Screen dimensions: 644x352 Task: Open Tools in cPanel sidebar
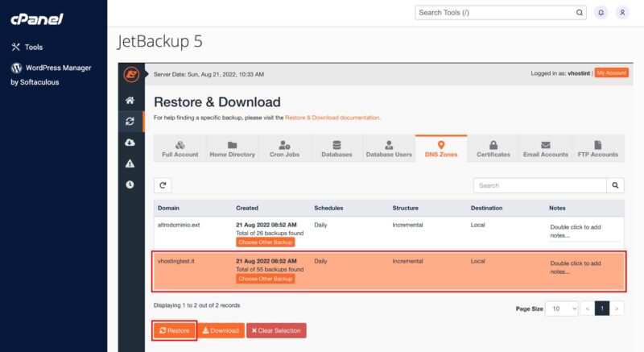coord(27,47)
